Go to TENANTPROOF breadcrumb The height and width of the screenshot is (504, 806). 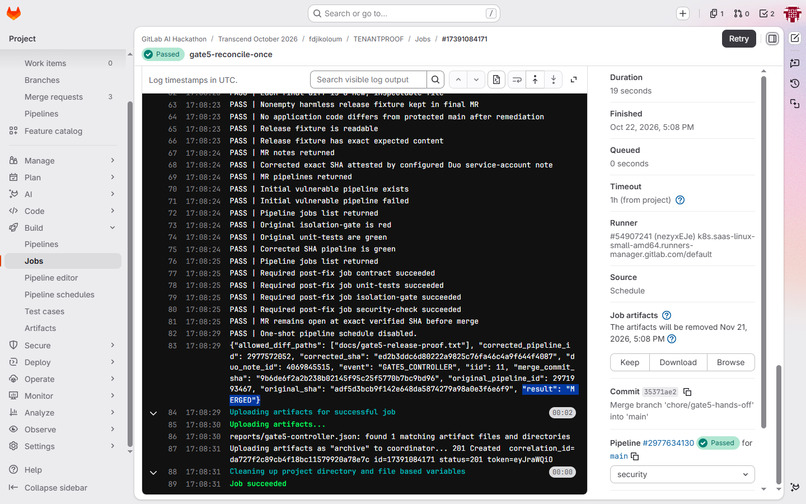[378, 39]
